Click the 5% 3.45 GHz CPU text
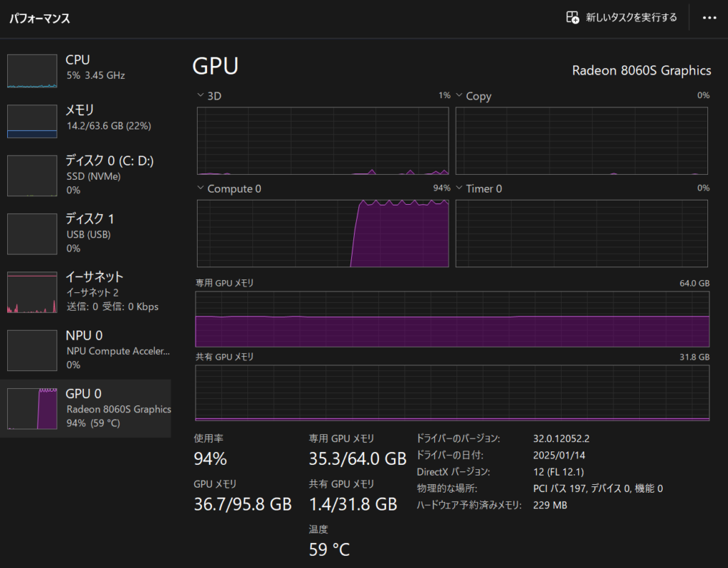This screenshot has width=728, height=568. tap(96, 75)
